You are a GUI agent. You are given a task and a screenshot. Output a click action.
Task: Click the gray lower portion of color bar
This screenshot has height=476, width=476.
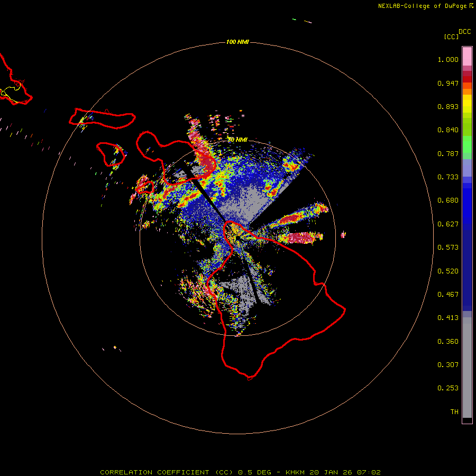pos(467,368)
